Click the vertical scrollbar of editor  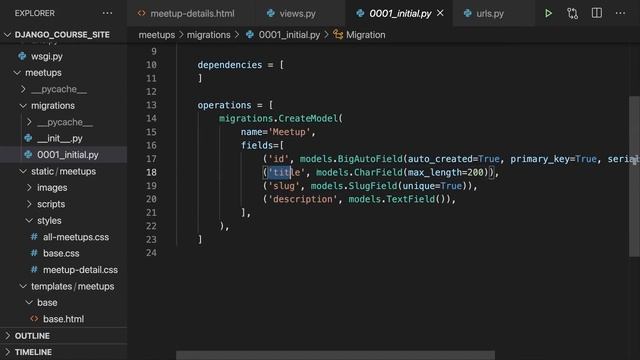coord(634,176)
